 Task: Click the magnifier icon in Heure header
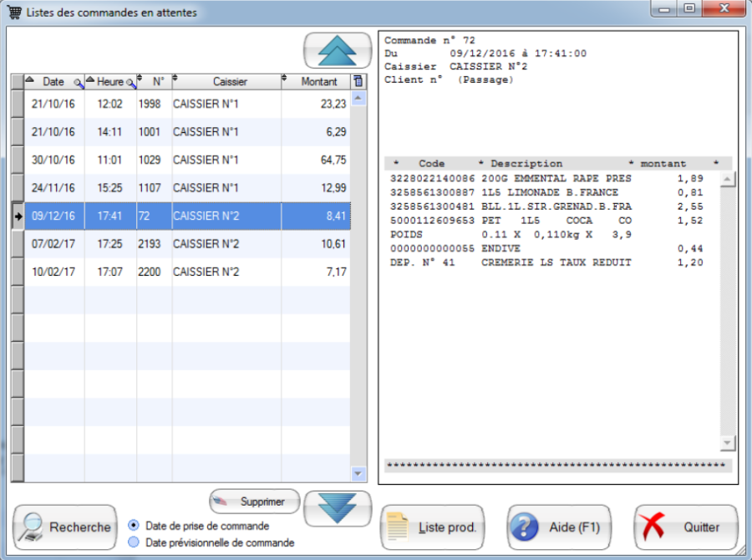pyautogui.click(x=130, y=83)
